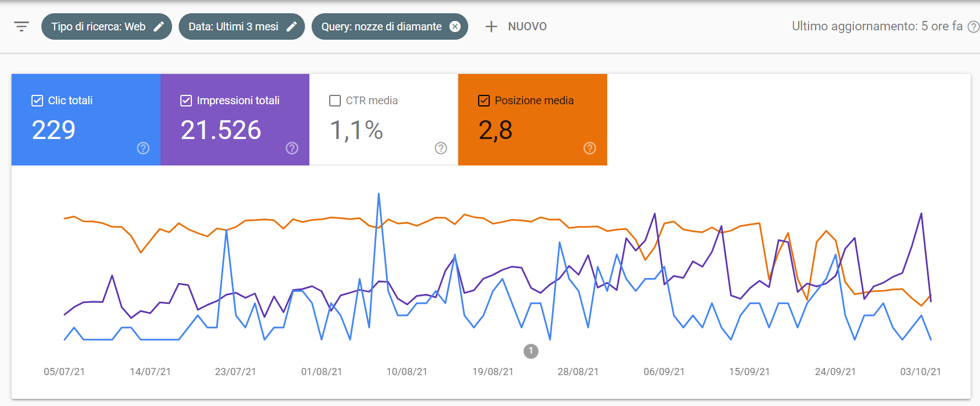Open help icon on Impressioni totali card

tap(292, 148)
